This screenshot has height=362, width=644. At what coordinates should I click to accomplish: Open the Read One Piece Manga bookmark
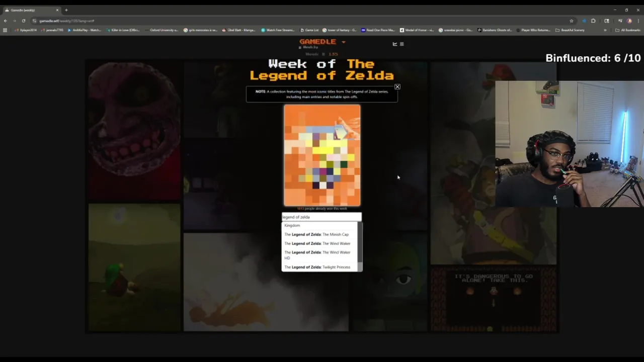[x=378, y=30]
